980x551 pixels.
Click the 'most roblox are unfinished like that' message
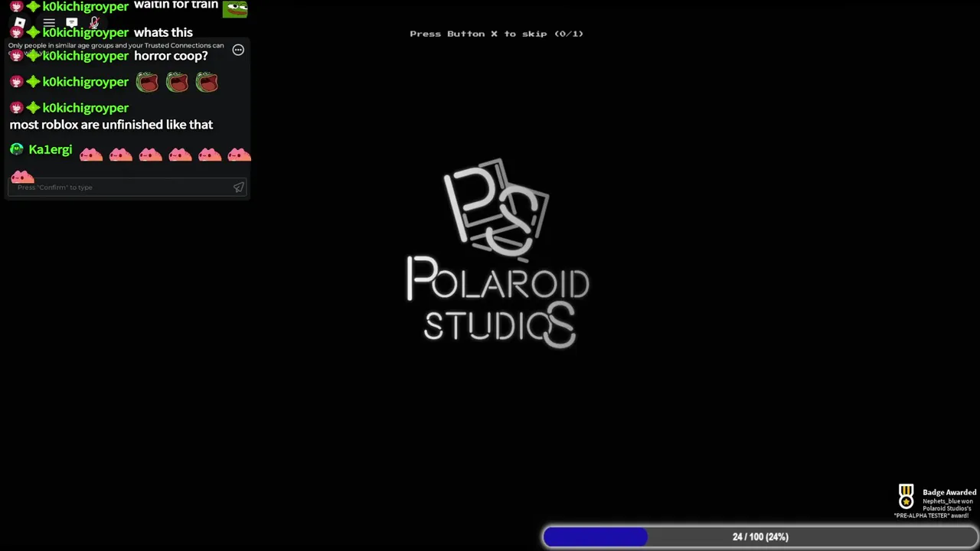tap(111, 125)
